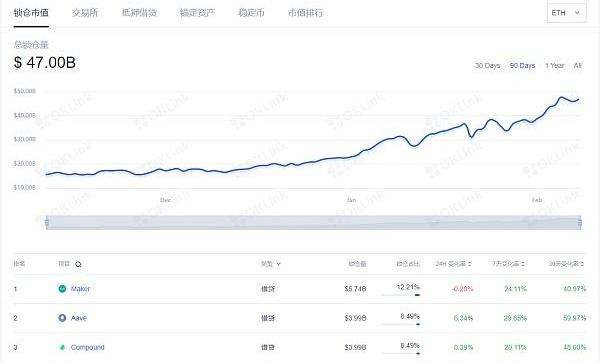The height and width of the screenshot is (362, 600).
Task: Switch to the 交易所 tab
Action: coord(85,13)
